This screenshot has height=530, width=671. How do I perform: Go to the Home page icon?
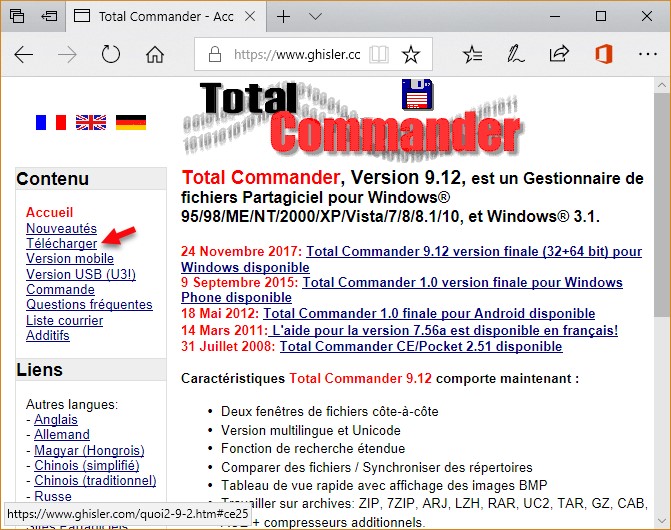(155, 55)
